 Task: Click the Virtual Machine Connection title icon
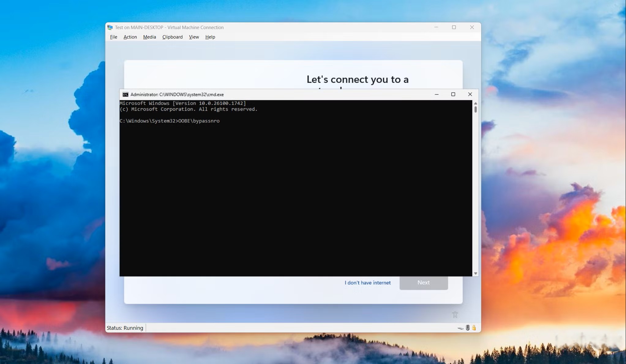click(110, 27)
